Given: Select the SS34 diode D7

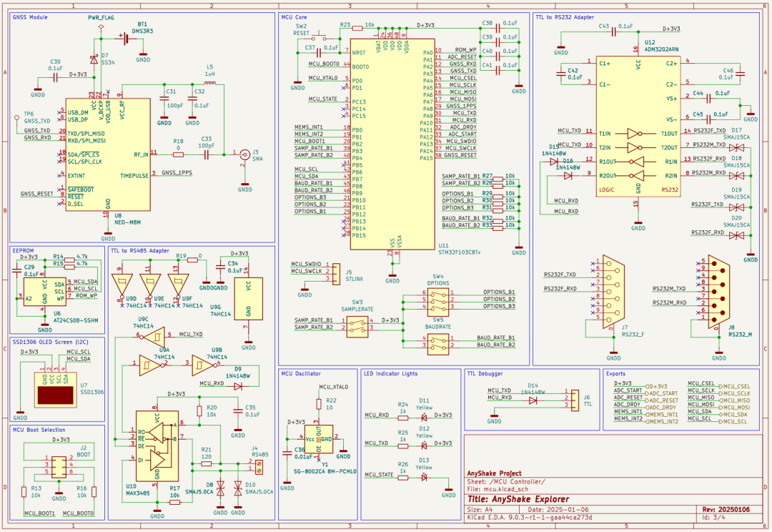Looking at the screenshot, I should click(x=94, y=59).
